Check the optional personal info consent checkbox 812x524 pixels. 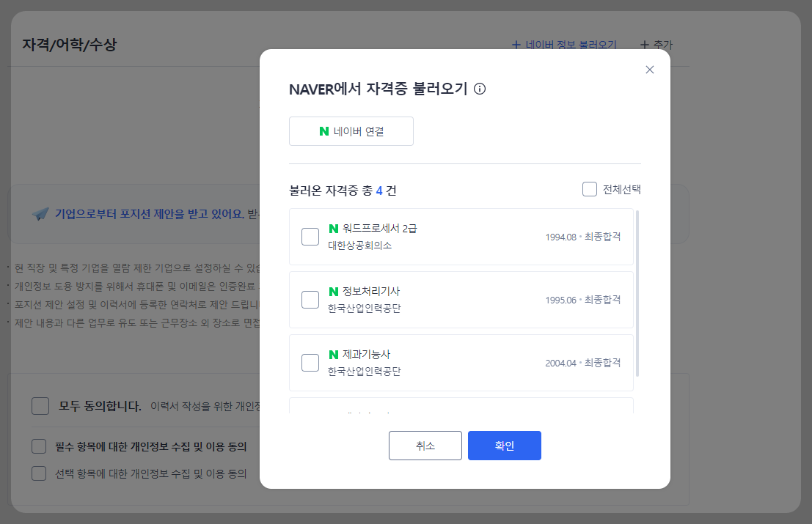pos(39,474)
